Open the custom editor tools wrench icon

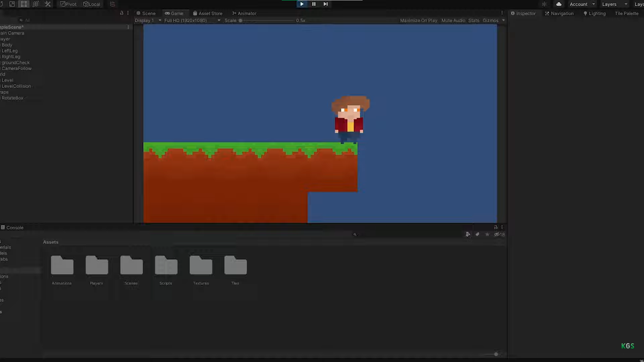[x=47, y=4]
